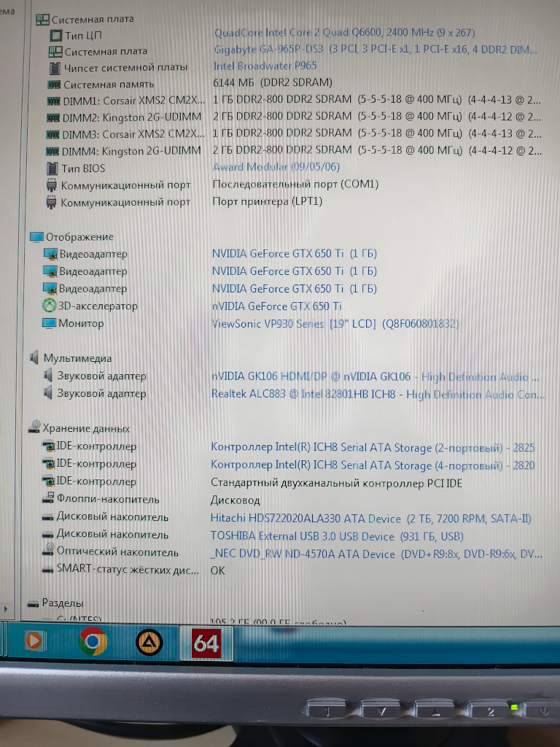The height and width of the screenshot is (747, 560).
Task: Open the ICH8 Serial ATA 4-портовый controller link
Action: click(373, 465)
